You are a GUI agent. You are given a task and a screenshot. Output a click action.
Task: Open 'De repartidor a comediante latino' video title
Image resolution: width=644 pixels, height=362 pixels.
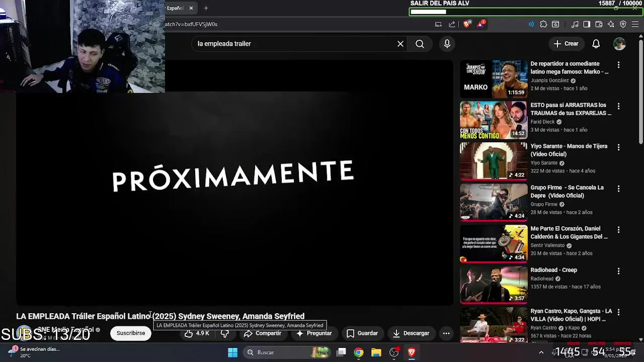click(570, 68)
